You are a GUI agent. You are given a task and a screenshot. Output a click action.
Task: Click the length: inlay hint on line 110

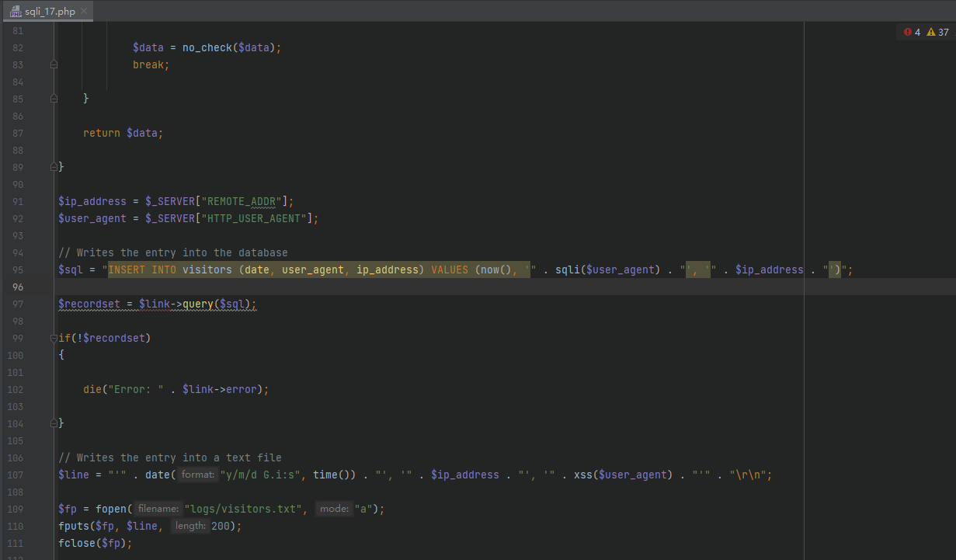click(190, 527)
